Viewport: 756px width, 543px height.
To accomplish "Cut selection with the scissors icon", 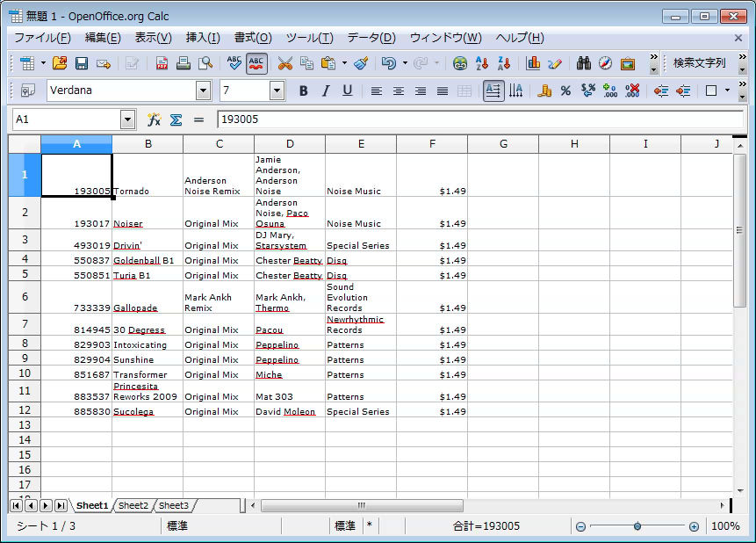I will tap(285, 63).
